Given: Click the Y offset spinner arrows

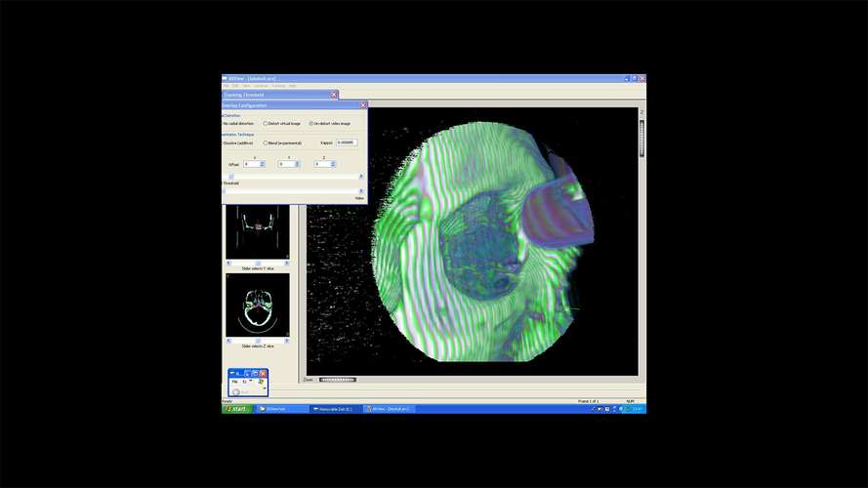Looking at the screenshot, I should pos(297,164).
